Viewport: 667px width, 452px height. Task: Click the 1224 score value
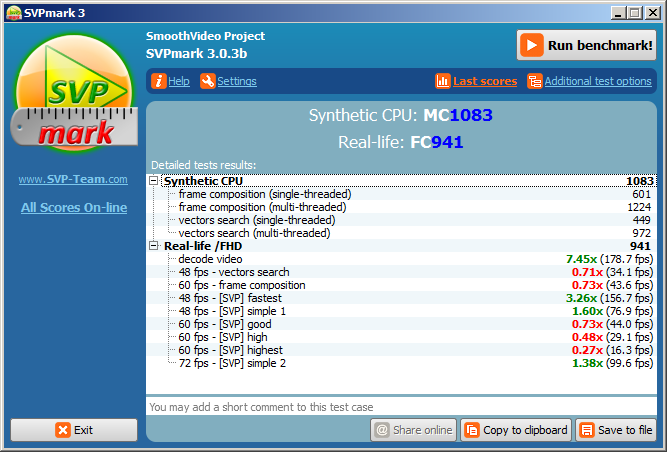click(639, 207)
